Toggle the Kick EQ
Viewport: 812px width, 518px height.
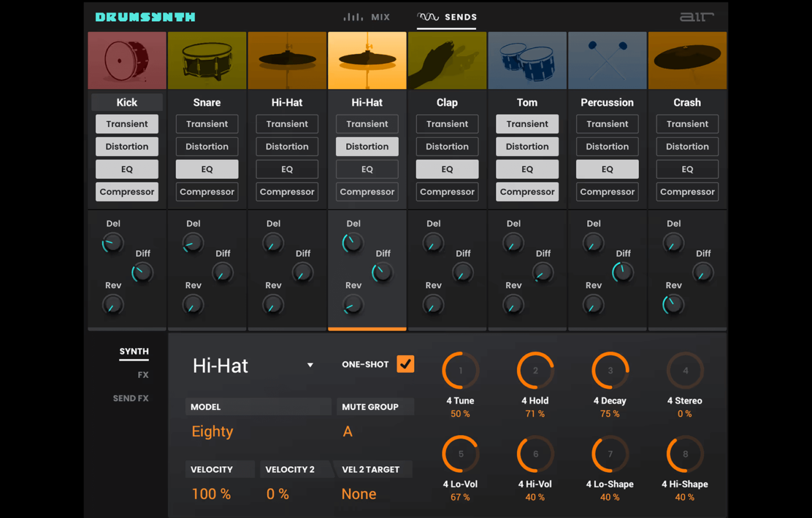click(127, 169)
